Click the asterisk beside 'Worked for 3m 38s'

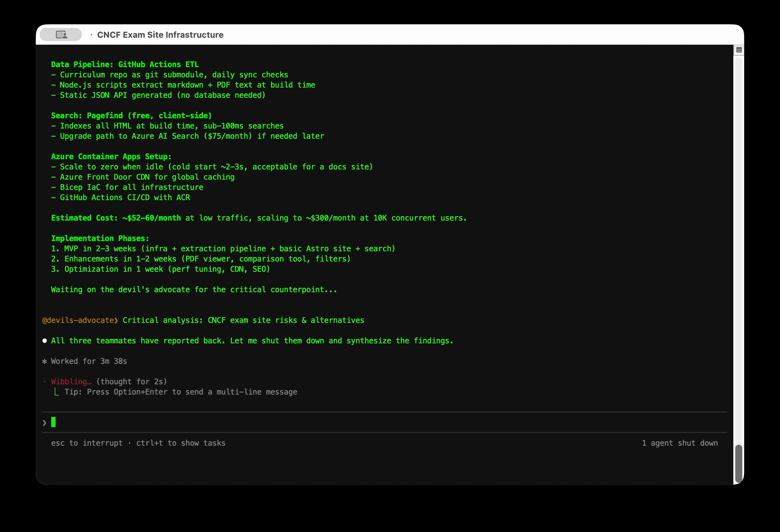click(44, 362)
